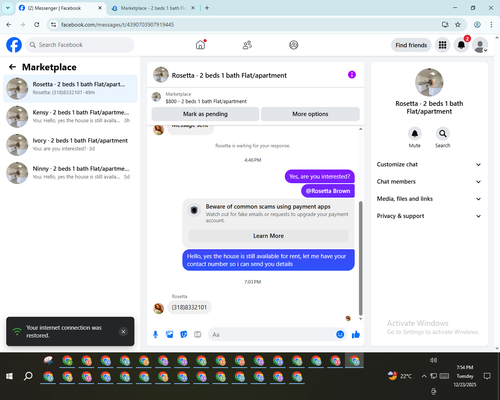Send a thumbs up like
The width and height of the screenshot is (500, 400).
(356, 334)
